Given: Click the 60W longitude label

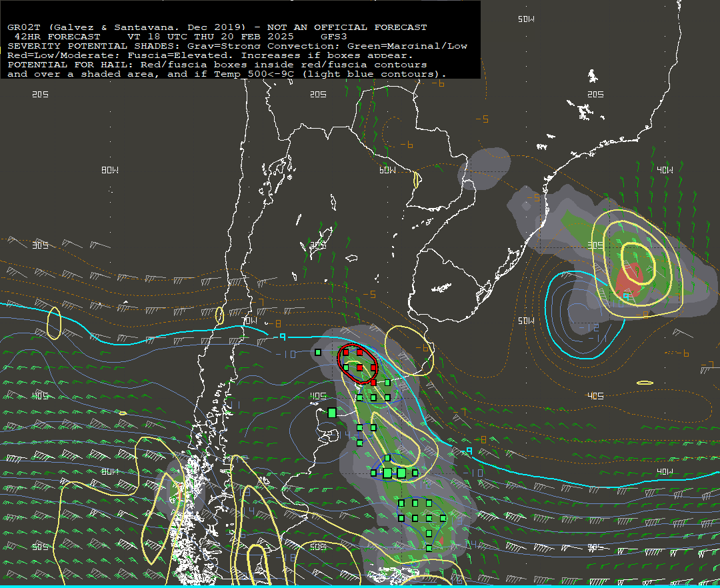Looking at the screenshot, I should 387,170.
